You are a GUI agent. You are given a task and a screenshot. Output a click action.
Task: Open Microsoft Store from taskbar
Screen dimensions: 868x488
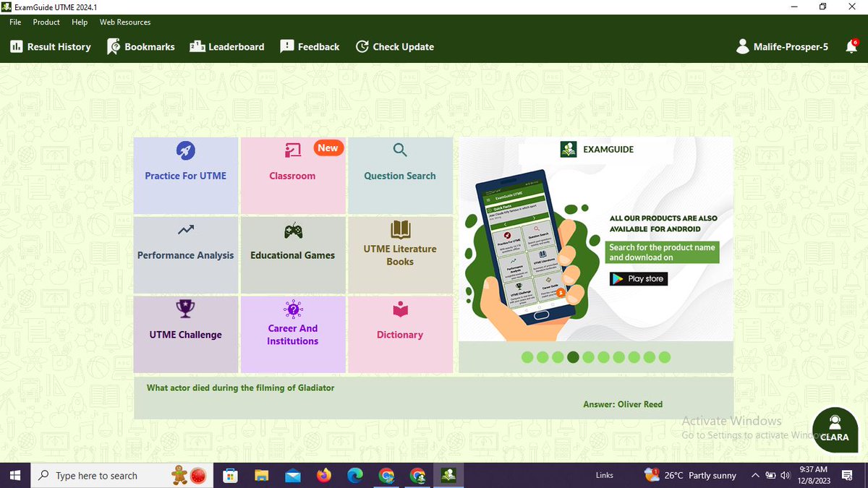click(x=231, y=476)
